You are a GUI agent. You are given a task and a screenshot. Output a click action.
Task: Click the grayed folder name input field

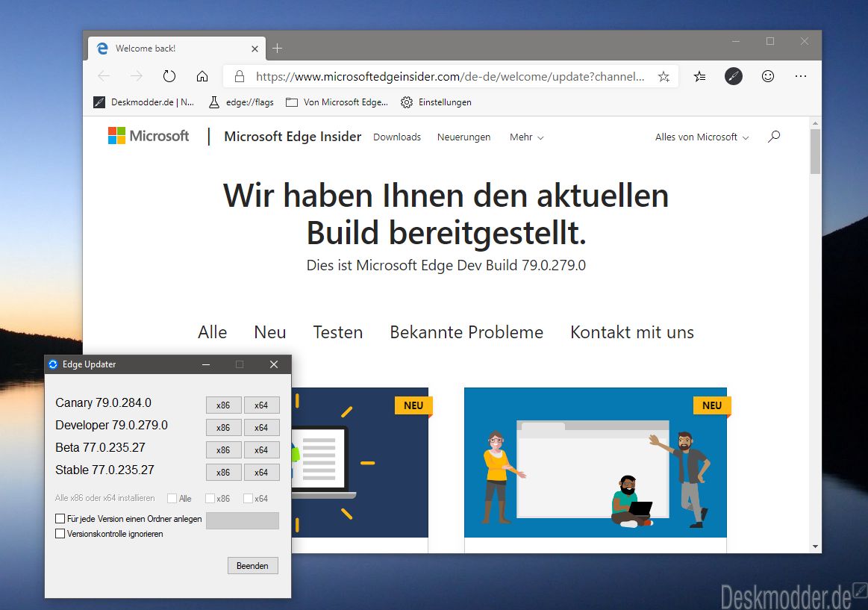[x=243, y=520]
